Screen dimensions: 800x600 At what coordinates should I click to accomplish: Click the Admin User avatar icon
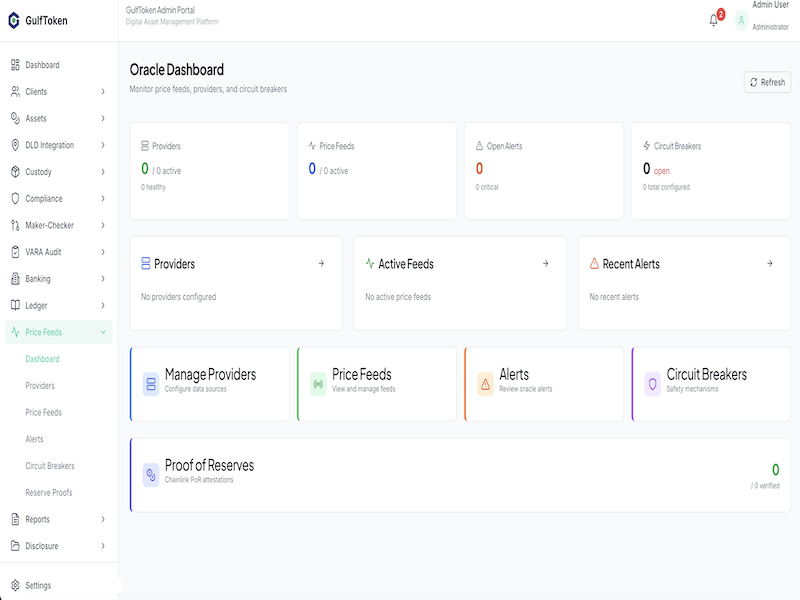741,20
